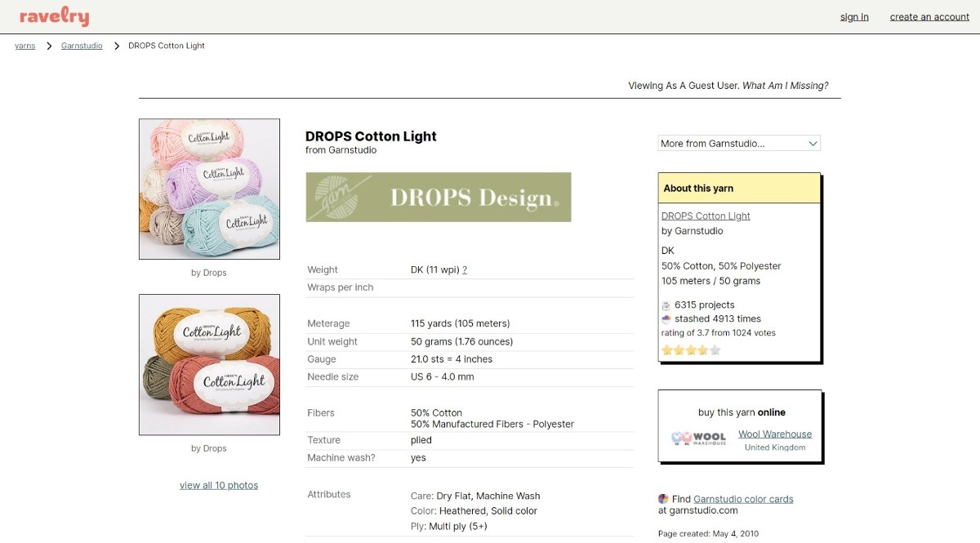Viewport: 980px width, 543px height.
Task: Click the 'from Garnstudio' subtitle
Action: click(341, 150)
